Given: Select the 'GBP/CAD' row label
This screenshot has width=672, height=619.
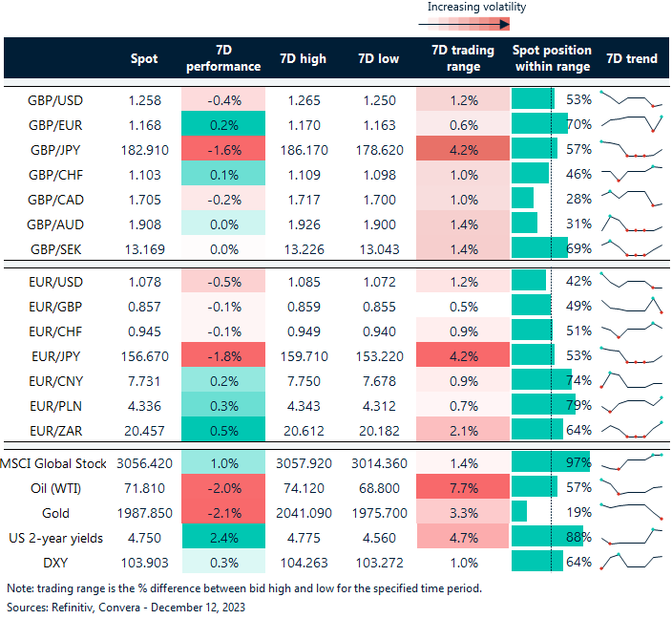Looking at the screenshot, I should pyautogui.click(x=55, y=200).
